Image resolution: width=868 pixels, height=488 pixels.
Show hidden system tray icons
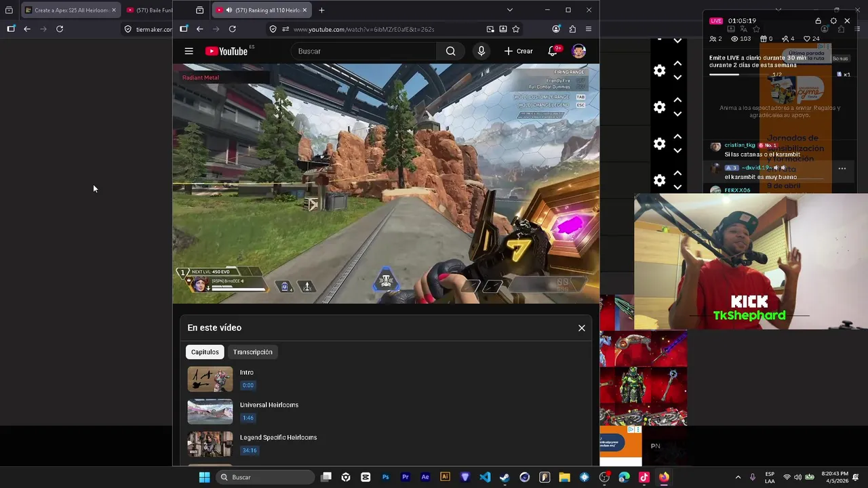pos(738,477)
